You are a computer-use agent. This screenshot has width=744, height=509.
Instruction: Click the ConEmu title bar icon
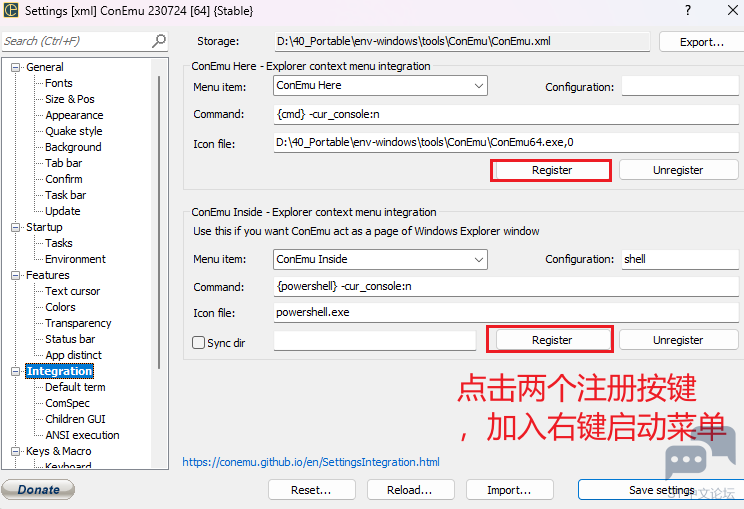pos(11,10)
